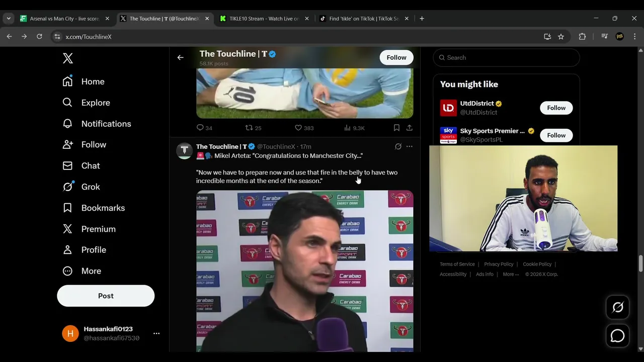
Task: Bookmark the post above Arteta tweet
Action: click(x=396, y=128)
